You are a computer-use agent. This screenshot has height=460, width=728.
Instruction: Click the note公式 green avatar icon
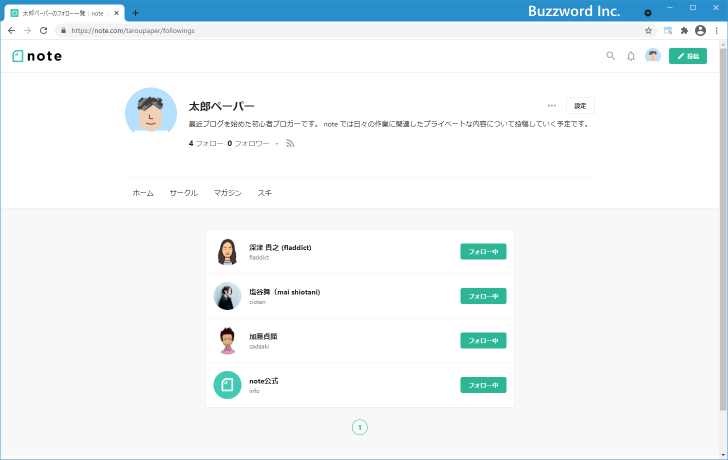tap(227, 385)
